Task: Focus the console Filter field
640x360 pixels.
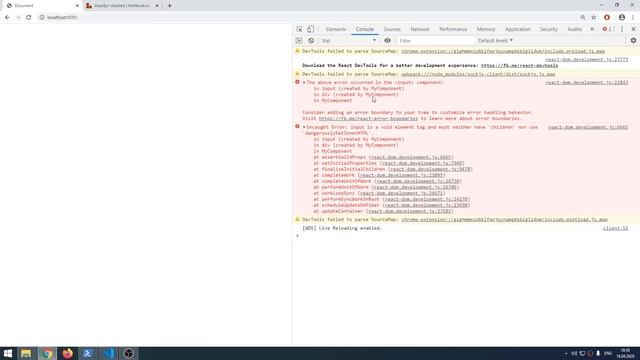Action: [x=435, y=41]
